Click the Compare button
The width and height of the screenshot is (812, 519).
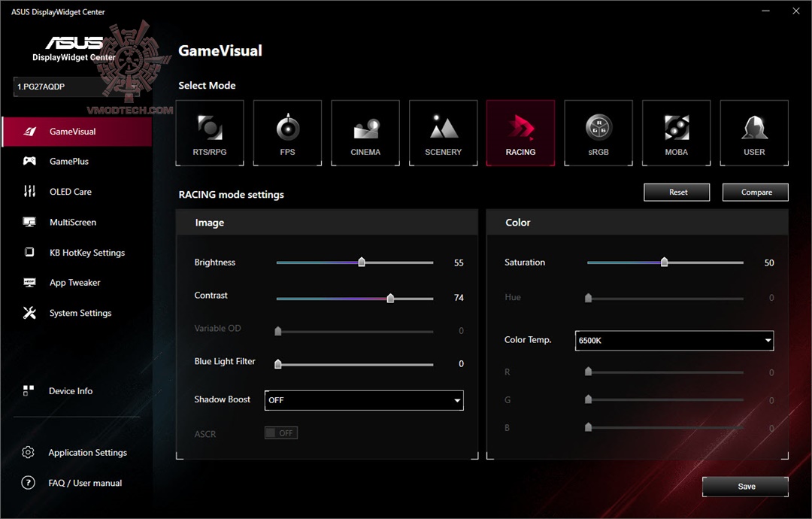coord(756,192)
